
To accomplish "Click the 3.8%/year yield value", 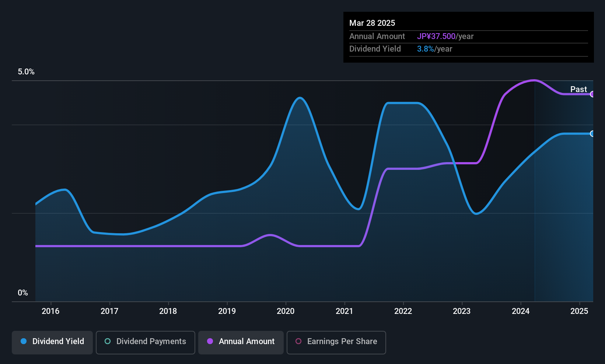I will pos(434,49).
